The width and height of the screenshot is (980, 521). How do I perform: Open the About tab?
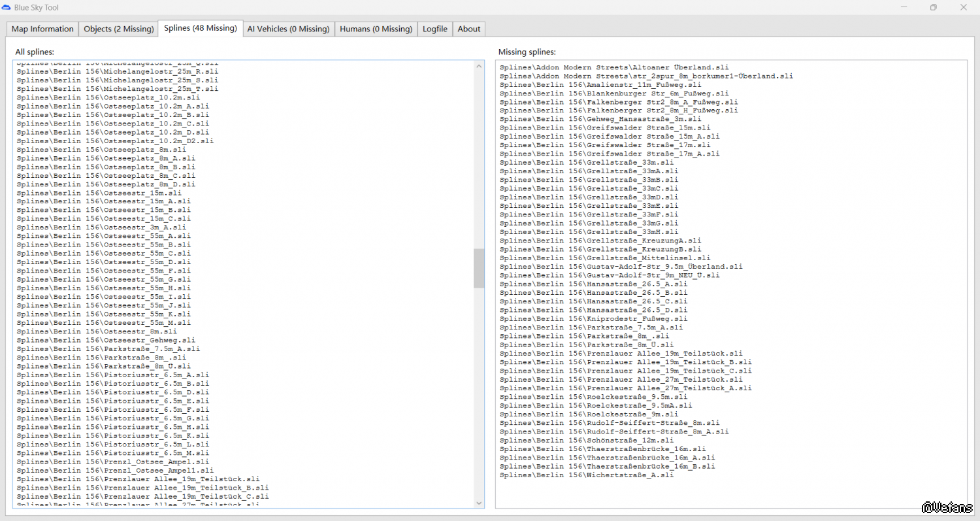click(468, 29)
